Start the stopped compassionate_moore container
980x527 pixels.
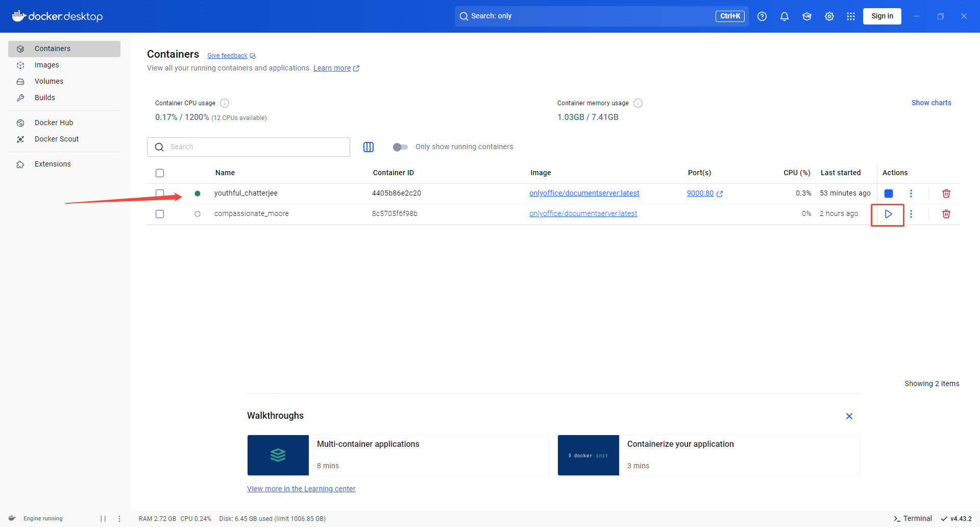[x=888, y=214]
